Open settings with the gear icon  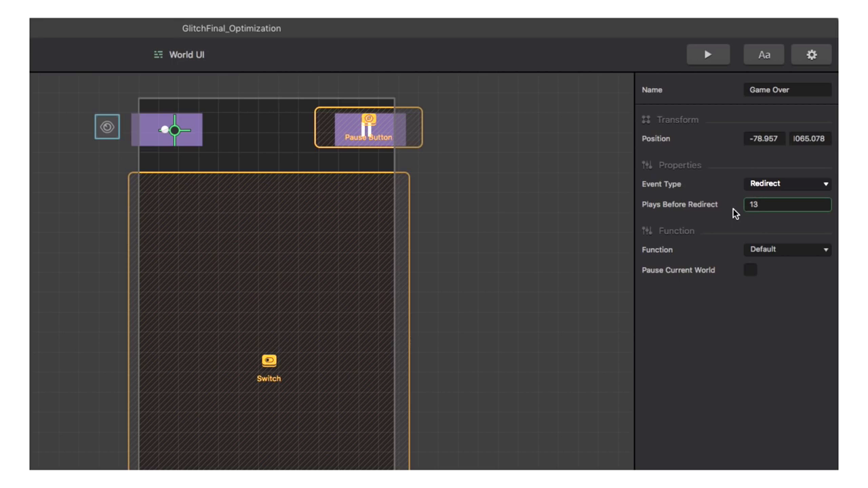[x=811, y=55]
